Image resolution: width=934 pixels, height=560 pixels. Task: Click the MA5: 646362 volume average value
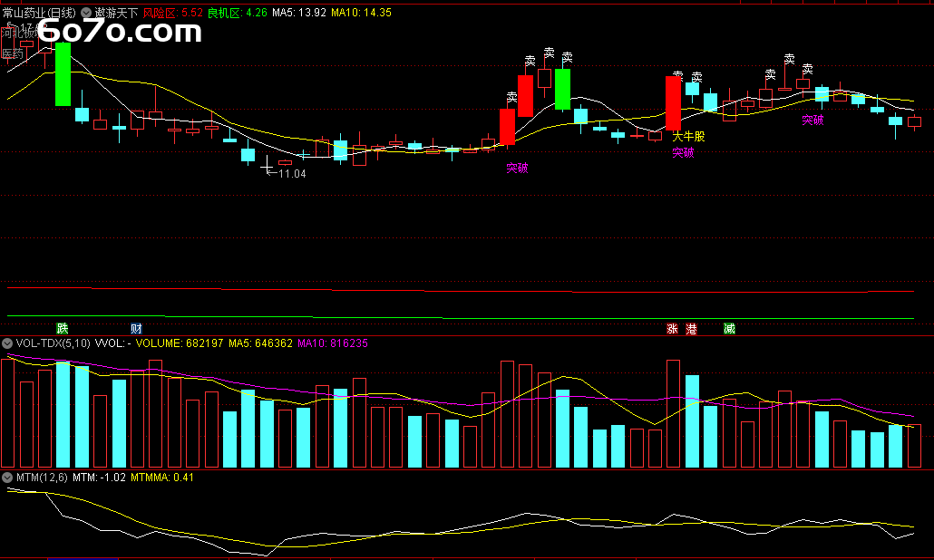coord(260,343)
